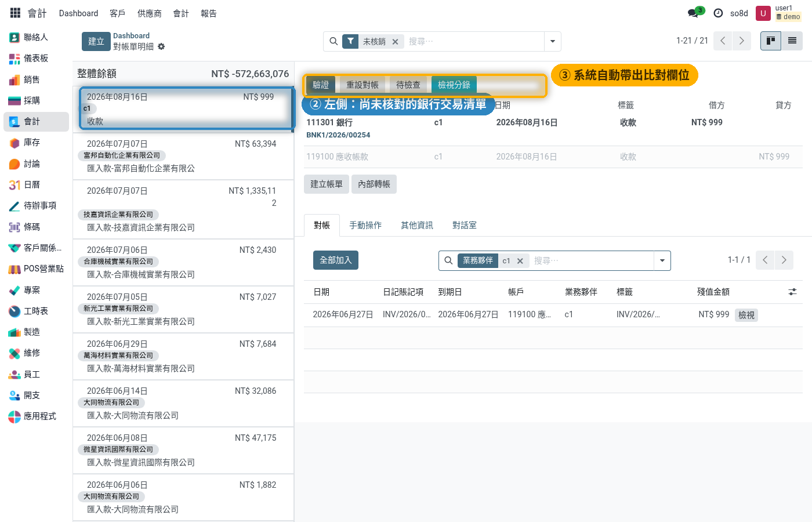Remove the 未核銷 filter tag

click(x=395, y=42)
